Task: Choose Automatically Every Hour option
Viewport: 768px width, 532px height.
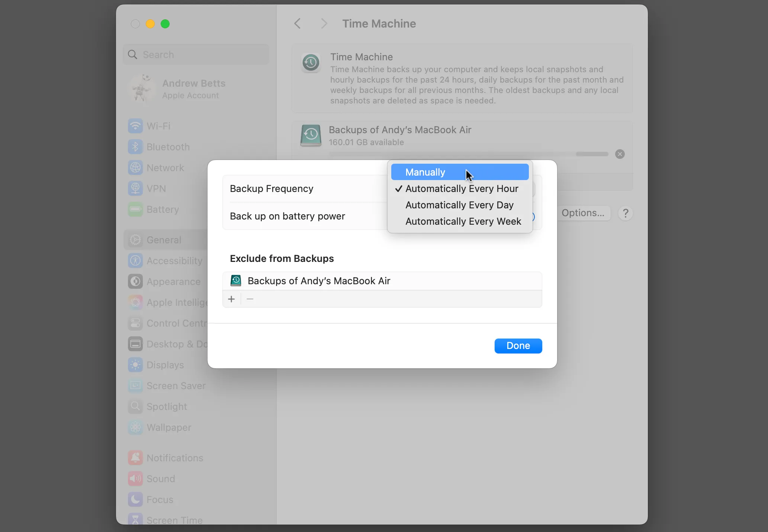Action: click(x=461, y=189)
